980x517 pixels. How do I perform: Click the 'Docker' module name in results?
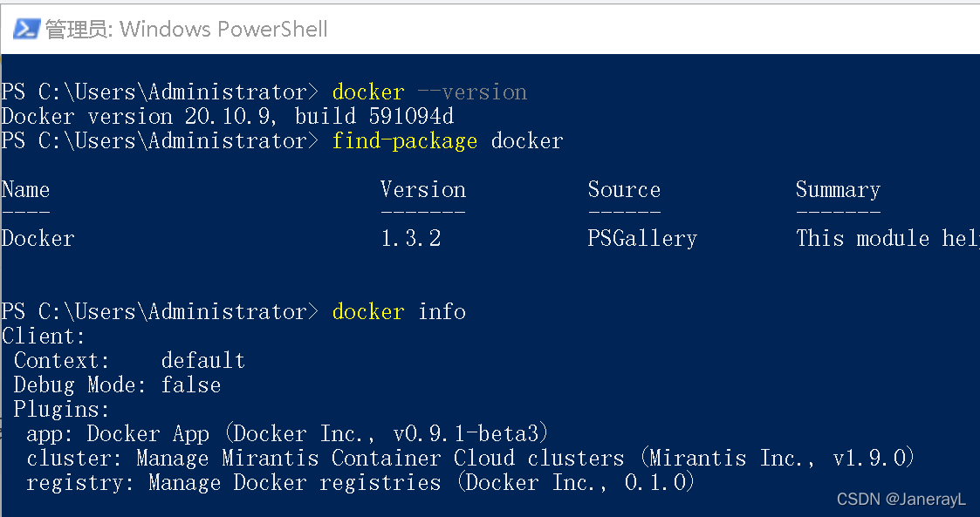click(38, 237)
